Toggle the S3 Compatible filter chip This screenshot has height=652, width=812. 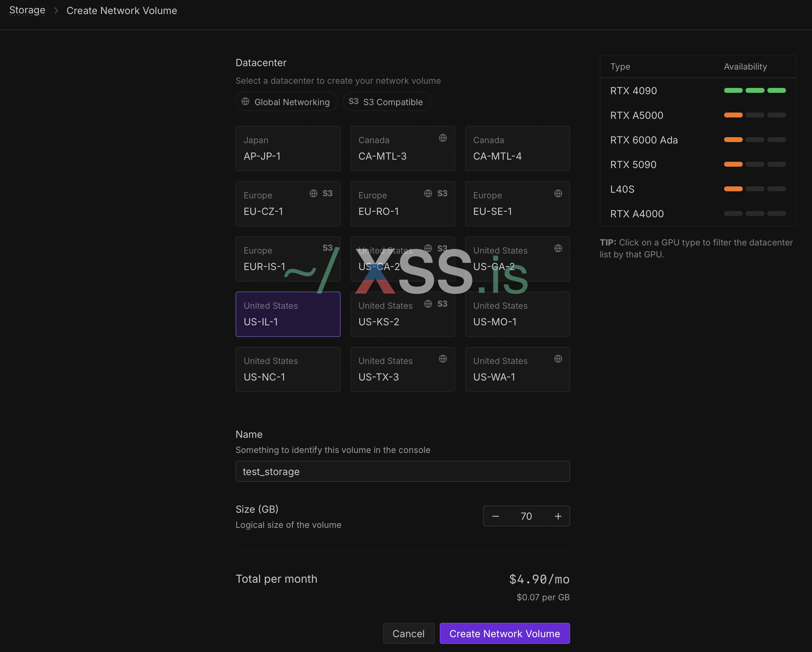pyautogui.click(x=386, y=102)
